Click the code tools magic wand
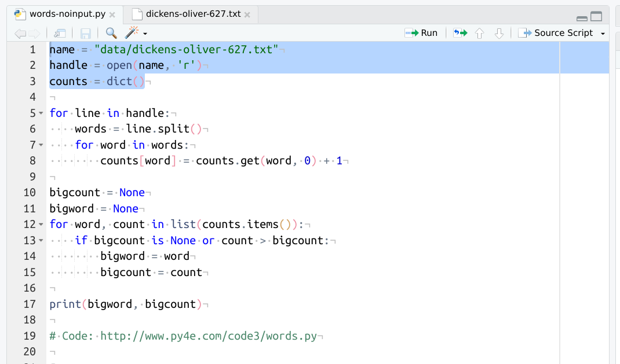The image size is (620, 364). 132,33
